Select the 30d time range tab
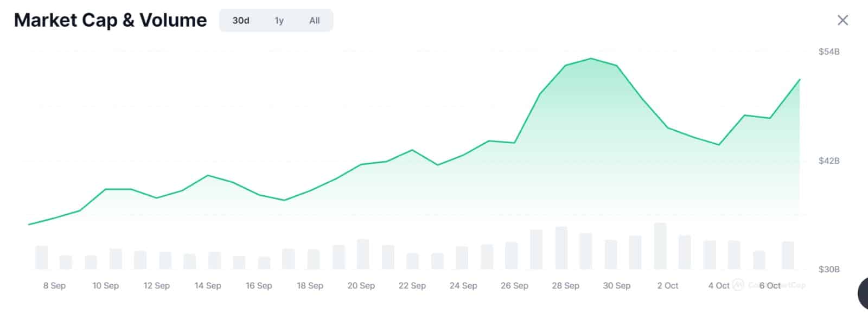This screenshot has width=868, height=320. point(241,21)
